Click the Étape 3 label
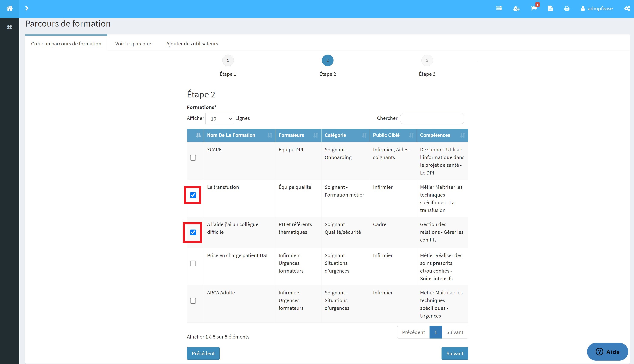 pyautogui.click(x=427, y=74)
